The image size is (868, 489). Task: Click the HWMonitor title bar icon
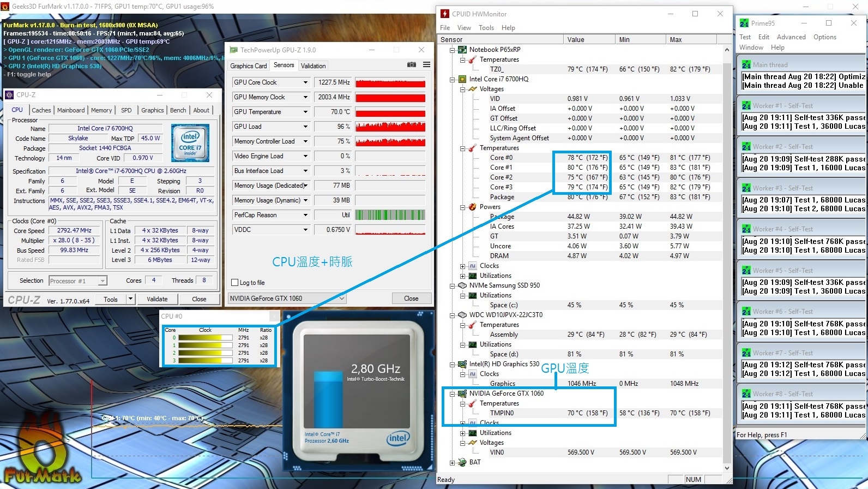445,14
